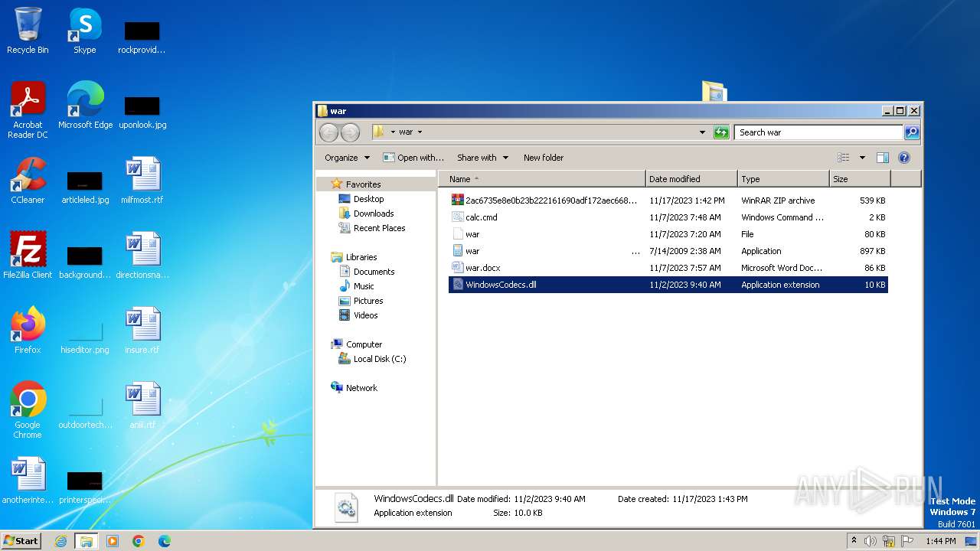Select the WinRAR ZIP archive file

(668, 201)
